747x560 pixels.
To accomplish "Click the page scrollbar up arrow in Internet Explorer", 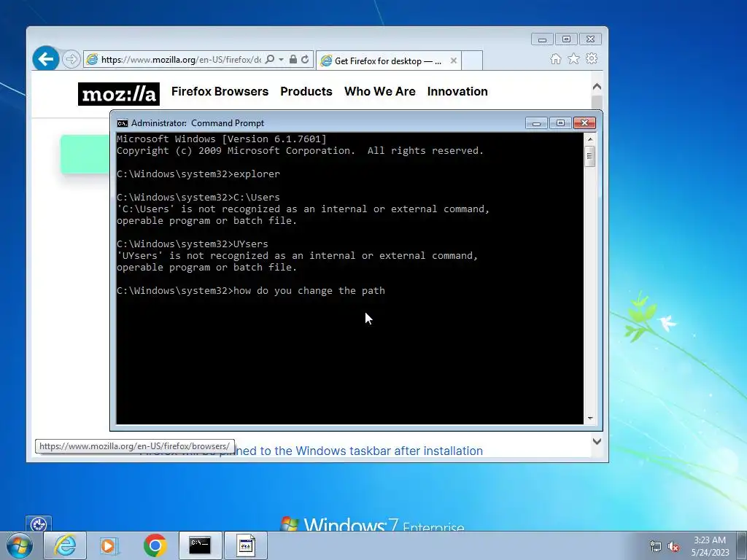I will (597, 87).
